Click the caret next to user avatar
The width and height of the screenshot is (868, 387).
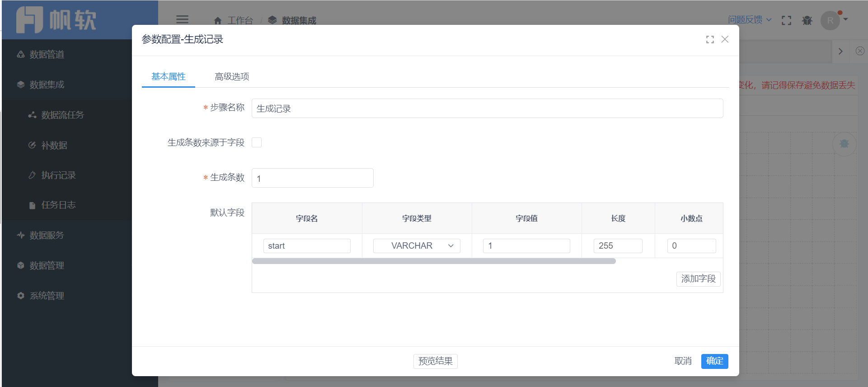pos(845,19)
